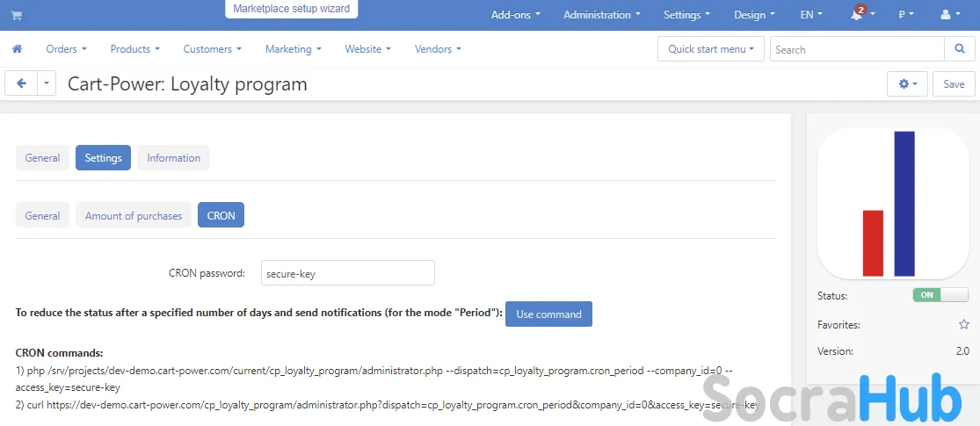Open the Customers menu
The image size is (980, 426).
tap(213, 48)
